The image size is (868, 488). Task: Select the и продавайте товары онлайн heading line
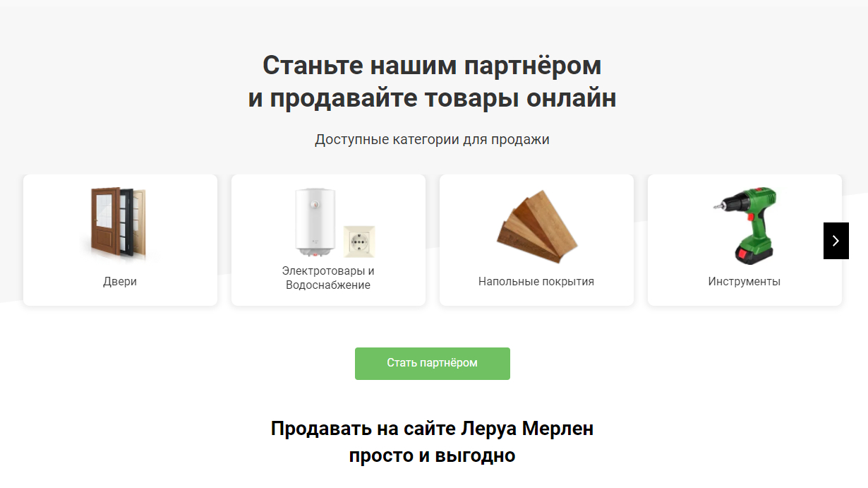tap(432, 99)
